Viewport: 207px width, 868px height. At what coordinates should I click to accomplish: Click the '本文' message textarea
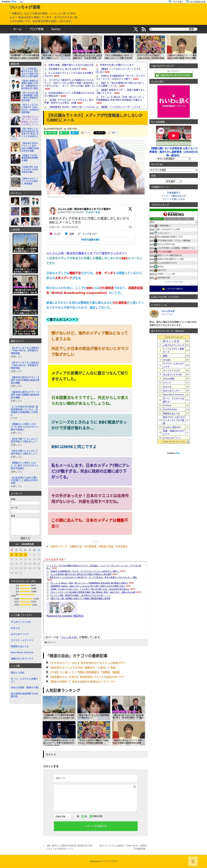click(x=25, y=526)
